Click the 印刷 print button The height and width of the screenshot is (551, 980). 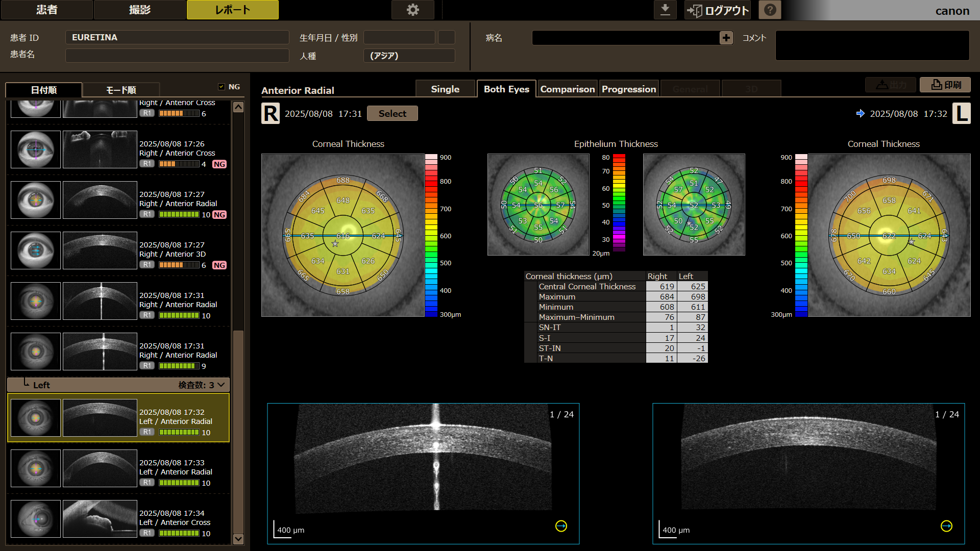(945, 85)
